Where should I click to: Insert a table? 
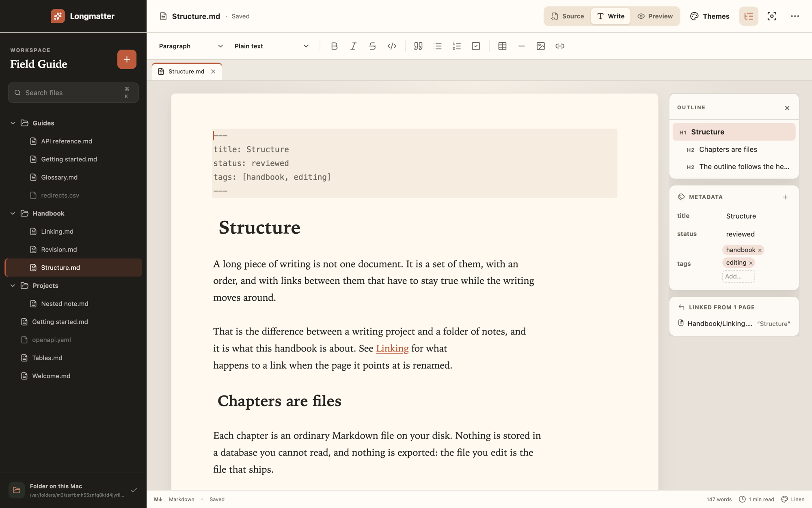click(502, 46)
